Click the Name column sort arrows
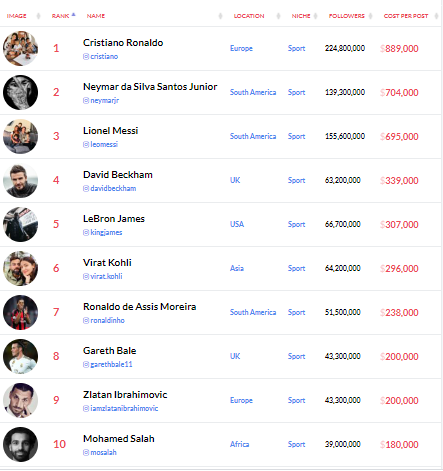This screenshot has width=443, height=471. (220, 16)
